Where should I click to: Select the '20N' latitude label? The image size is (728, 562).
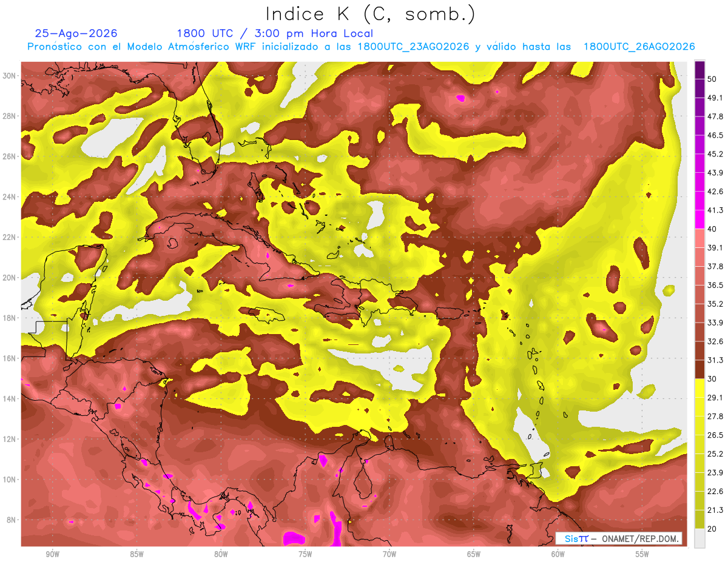click(9, 278)
